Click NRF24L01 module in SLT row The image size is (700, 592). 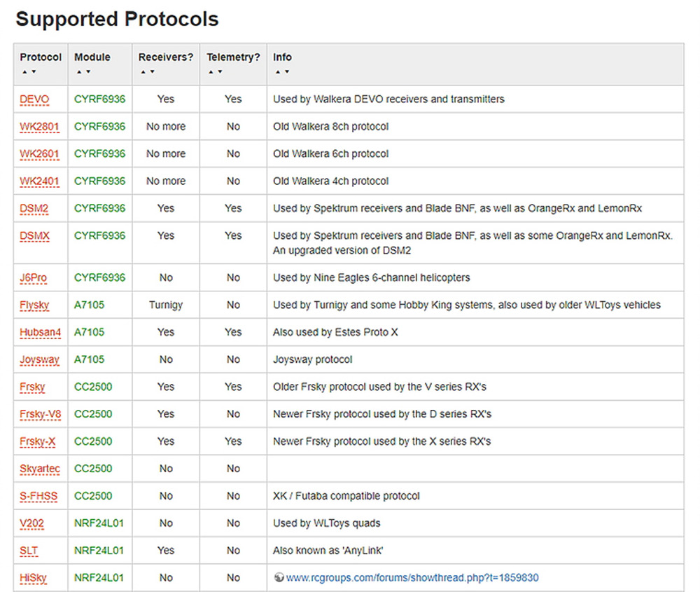click(x=99, y=551)
